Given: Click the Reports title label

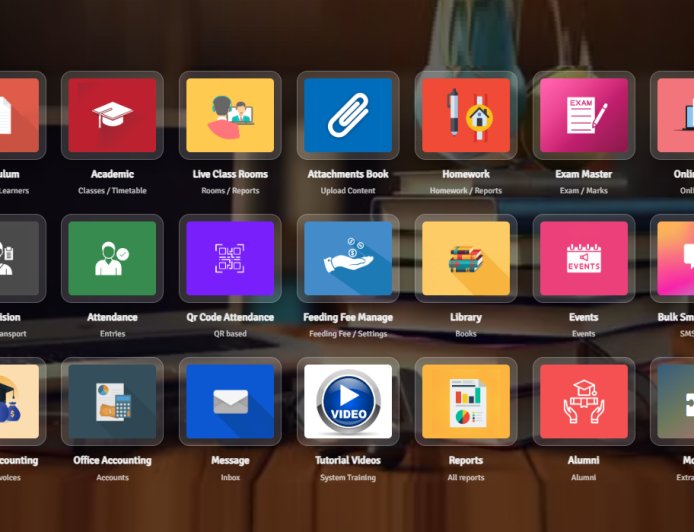Looking at the screenshot, I should click(x=466, y=460).
